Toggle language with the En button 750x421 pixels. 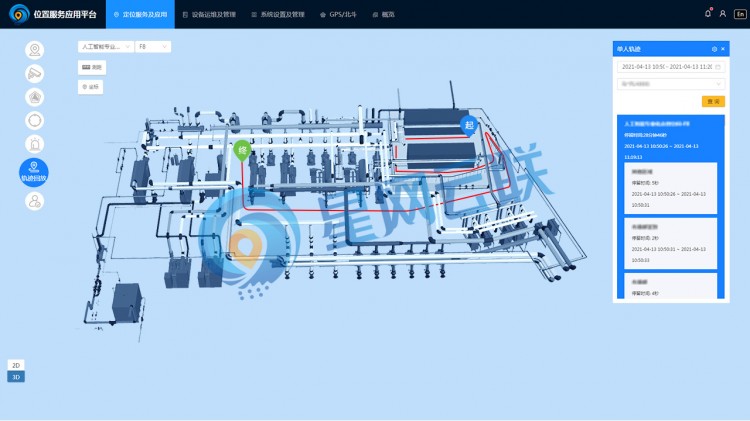click(x=738, y=14)
